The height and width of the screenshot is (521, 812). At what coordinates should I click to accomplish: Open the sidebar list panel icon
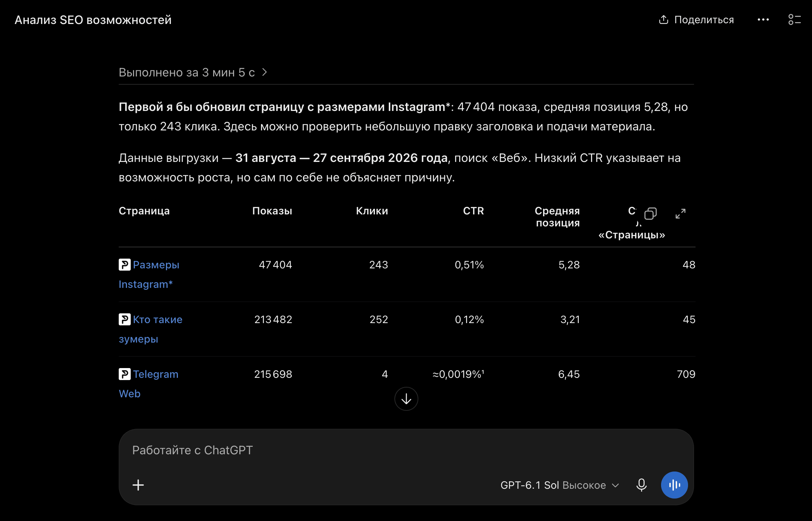tap(794, 19)
